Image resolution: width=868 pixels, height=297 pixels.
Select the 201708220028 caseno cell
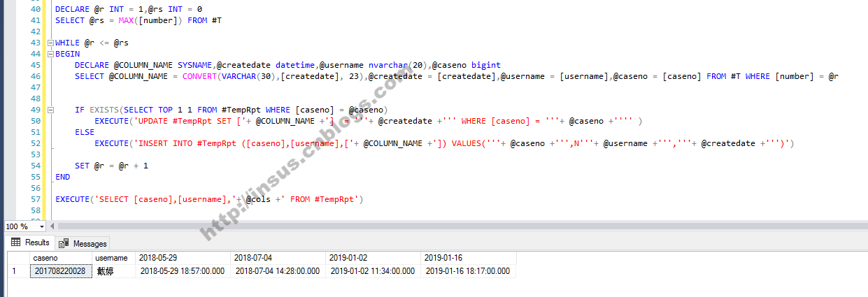[x=61, y=271]
